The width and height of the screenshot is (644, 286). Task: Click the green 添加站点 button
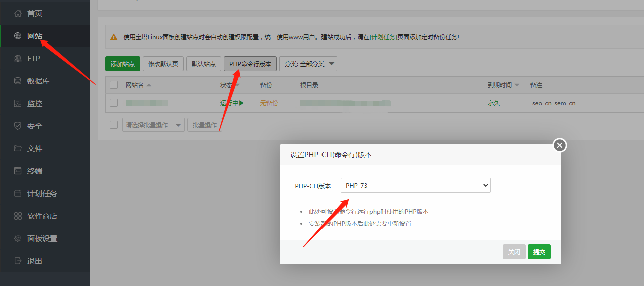pyautogui.click(x=123, y=64)
